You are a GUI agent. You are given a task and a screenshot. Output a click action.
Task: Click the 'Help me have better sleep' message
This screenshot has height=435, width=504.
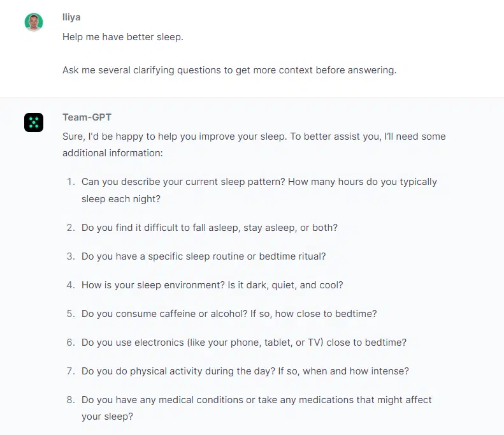[123, 37]
